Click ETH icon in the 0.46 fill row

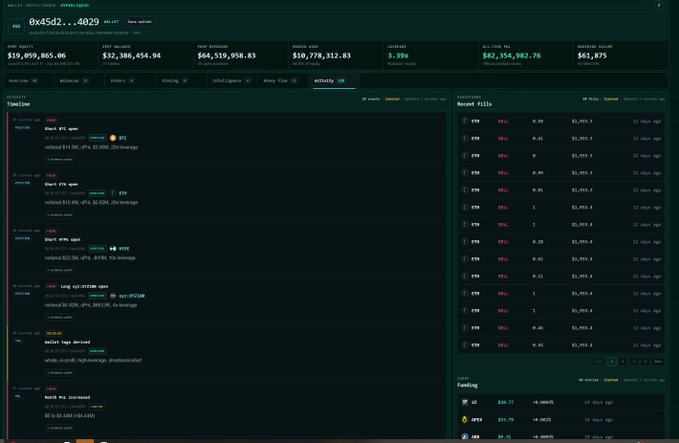click(x=465, y=328)
